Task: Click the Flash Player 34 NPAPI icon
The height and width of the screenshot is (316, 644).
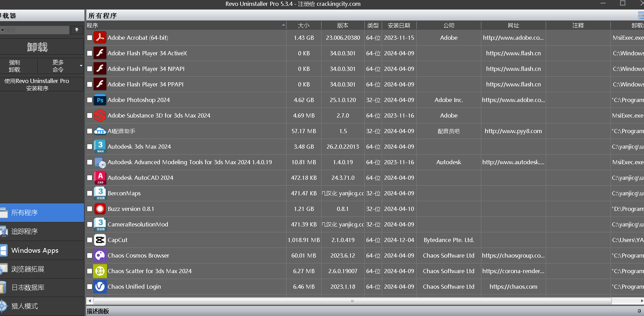Action: point(100,68)
